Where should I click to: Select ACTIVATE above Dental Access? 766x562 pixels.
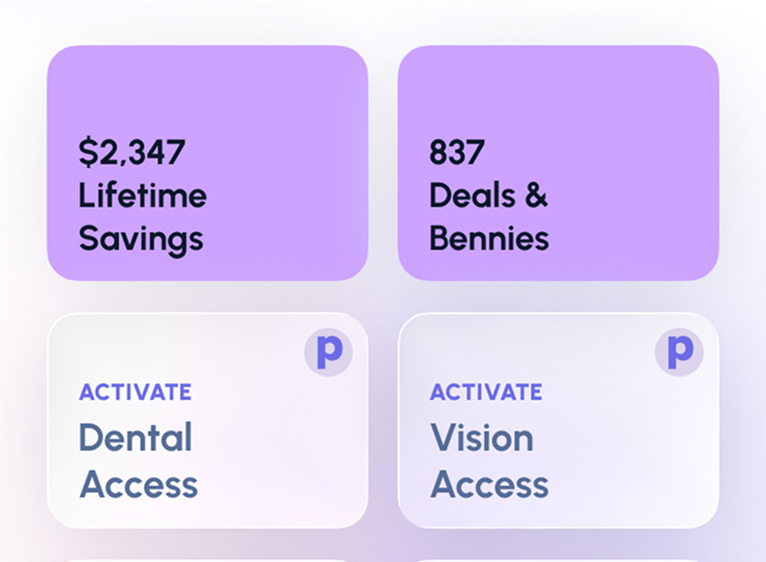[x=135, y=392]
